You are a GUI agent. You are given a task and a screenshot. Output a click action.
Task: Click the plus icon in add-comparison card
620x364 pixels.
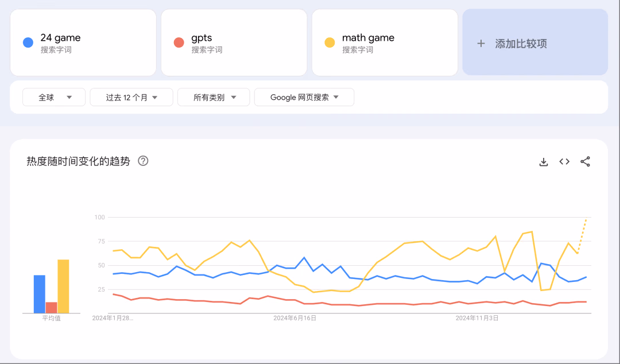[481, 44]
